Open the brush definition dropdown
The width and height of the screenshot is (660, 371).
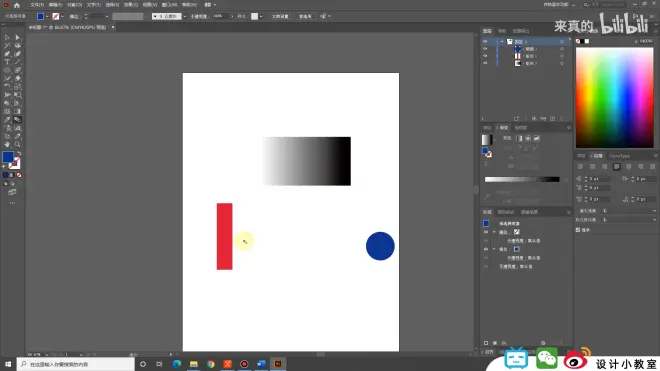pos(184,16)
